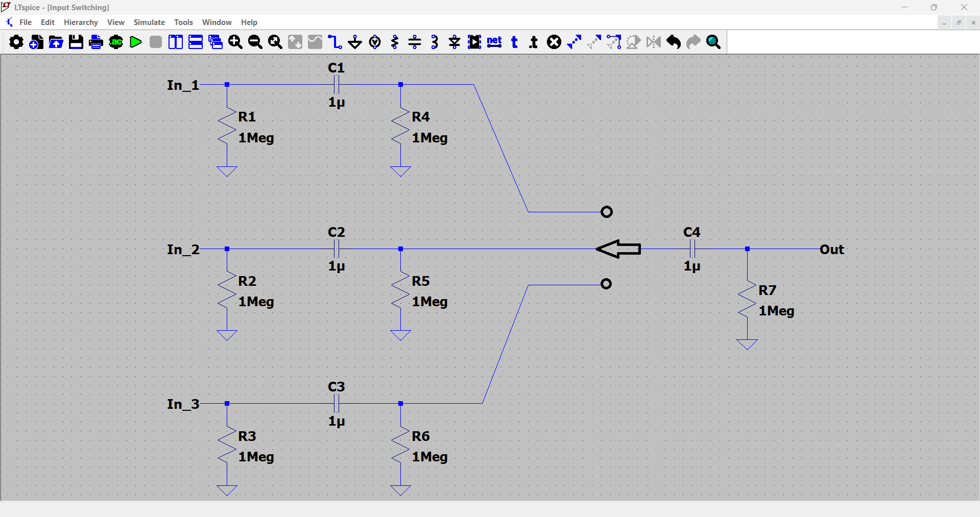The width and height of the screenshot is (980, 517).
Task: Select resistor R7 label
Action: point(767,290)
